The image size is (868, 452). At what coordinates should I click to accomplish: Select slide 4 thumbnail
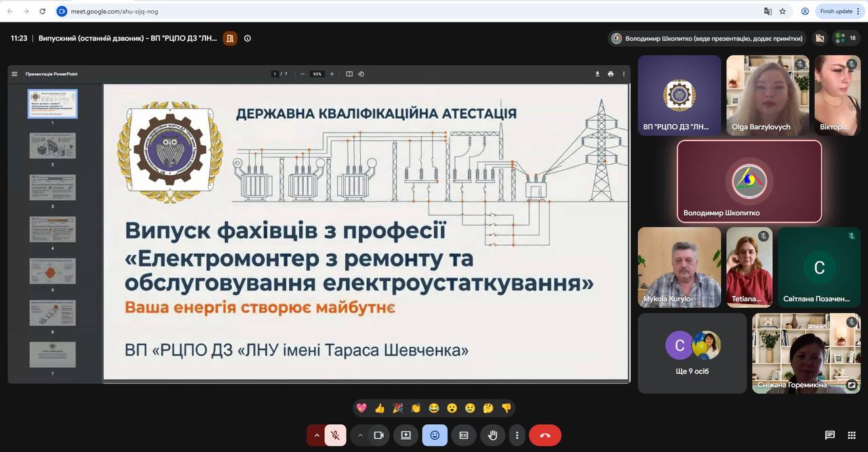[52, 229]
